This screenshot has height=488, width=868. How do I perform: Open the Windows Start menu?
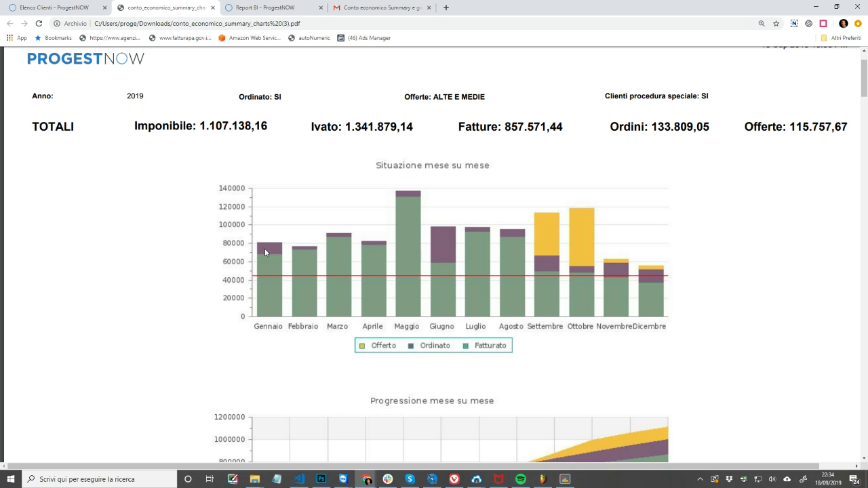[x=10, y=479]
